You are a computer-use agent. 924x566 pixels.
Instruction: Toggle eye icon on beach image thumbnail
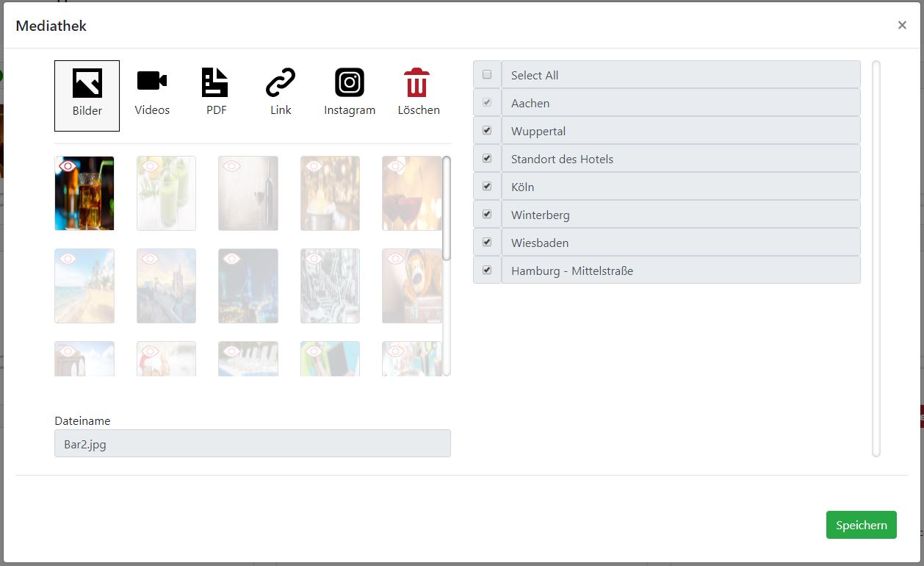coord(68,259)
